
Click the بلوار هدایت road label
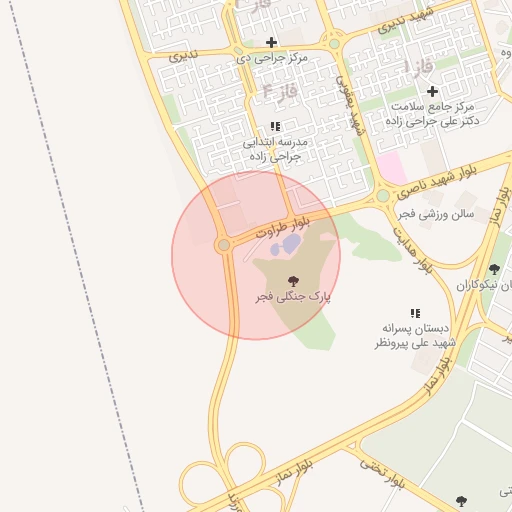tap(413, 250)
